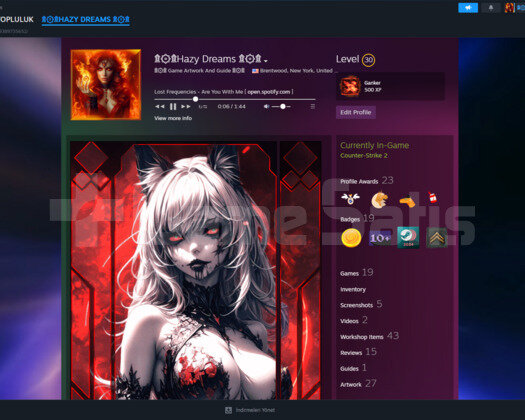Image resolution: width=525 pixels, height=420 pixels.
Task: Click the 10+ games badge
Action: coord(380,237)
